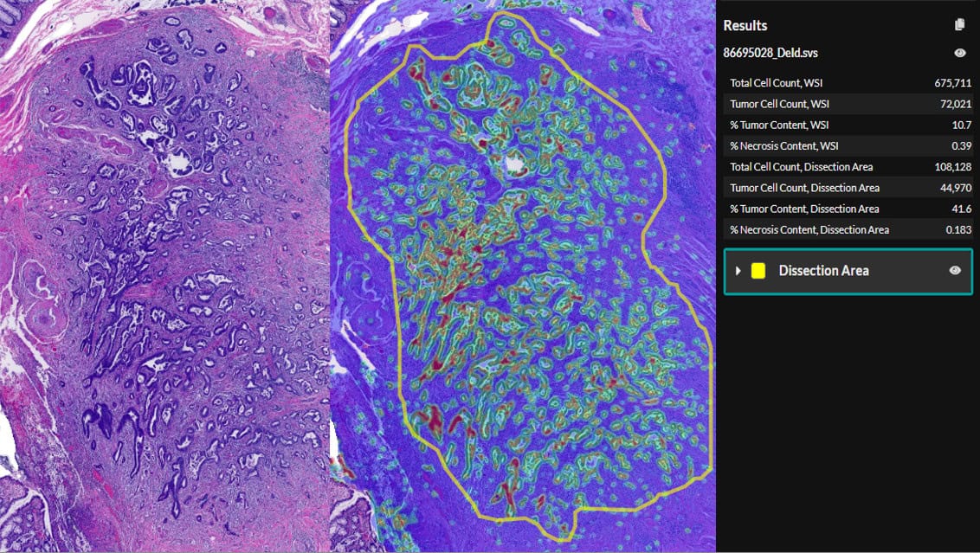
Task: Select % Necrosis Content, Dissection Area row
Action: [x=850, y=229]
